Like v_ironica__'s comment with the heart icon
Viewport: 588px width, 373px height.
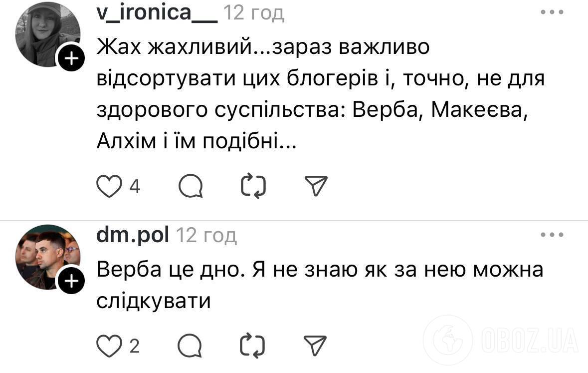(110, 185)
